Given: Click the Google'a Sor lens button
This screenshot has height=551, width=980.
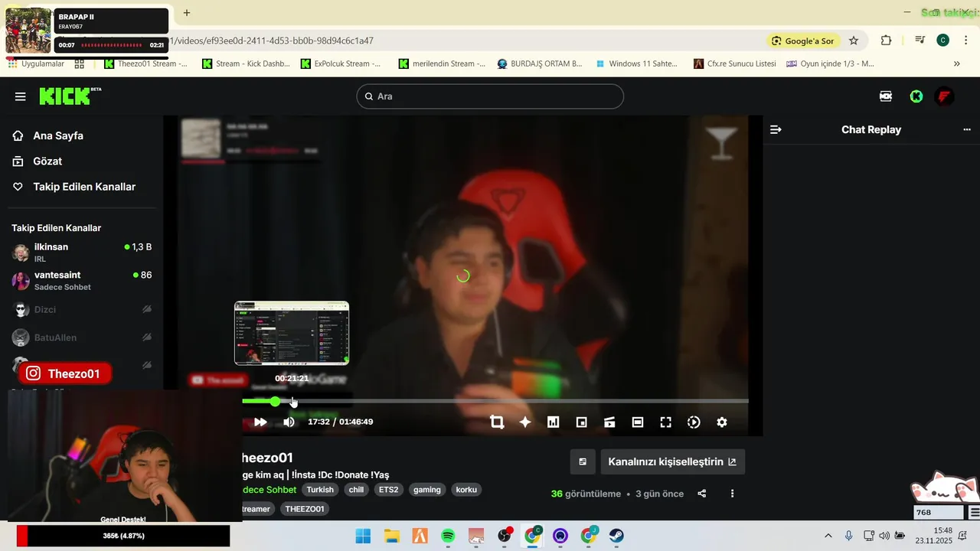Looking at the screenshot, I should [x=804, y=41].
